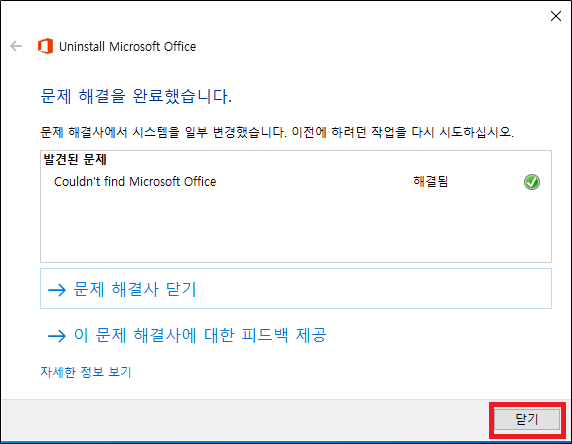The image size is (572, 444).
Task: Select 문제 해결사 닫기 option
Action: 296,289
